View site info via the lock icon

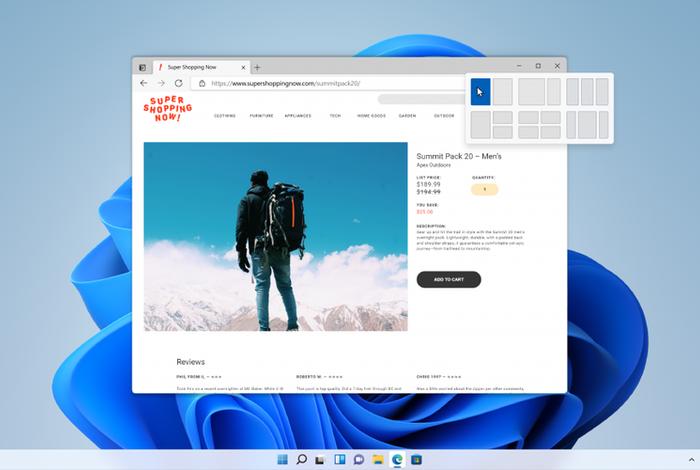202,83
